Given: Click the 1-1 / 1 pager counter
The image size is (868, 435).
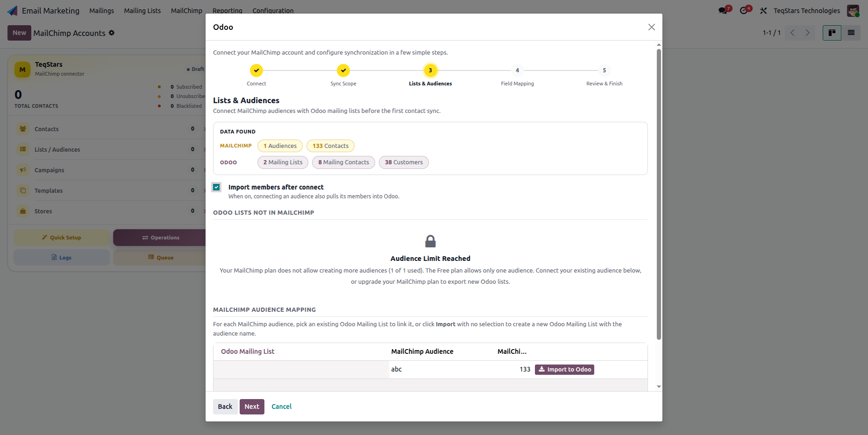Looking at the screenshot, I should pyautogui.click(x=772, y=33).
